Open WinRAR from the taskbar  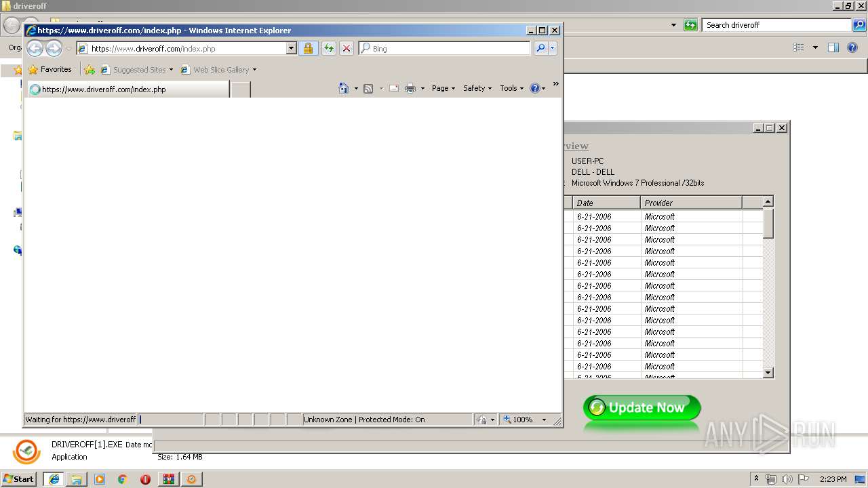pyautogui.click(x=169, y=479)
